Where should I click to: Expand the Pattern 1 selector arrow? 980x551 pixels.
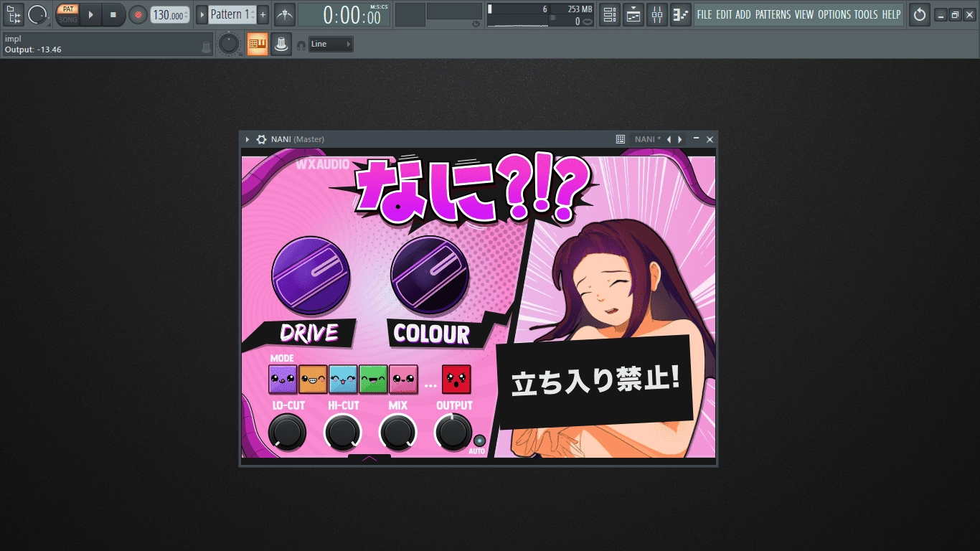[202, 14]
